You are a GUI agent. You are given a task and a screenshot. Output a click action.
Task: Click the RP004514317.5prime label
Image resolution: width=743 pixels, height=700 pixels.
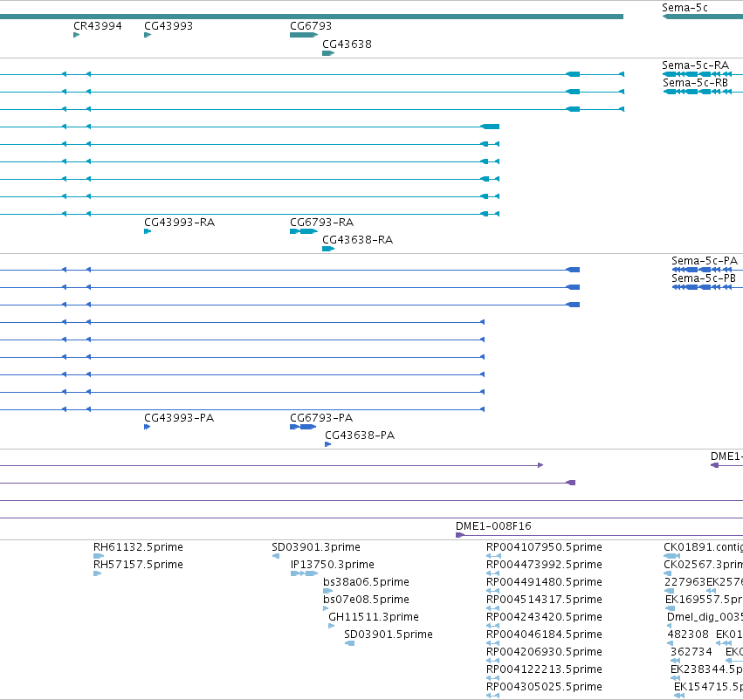pyautogui.click(x=544, y=600)
